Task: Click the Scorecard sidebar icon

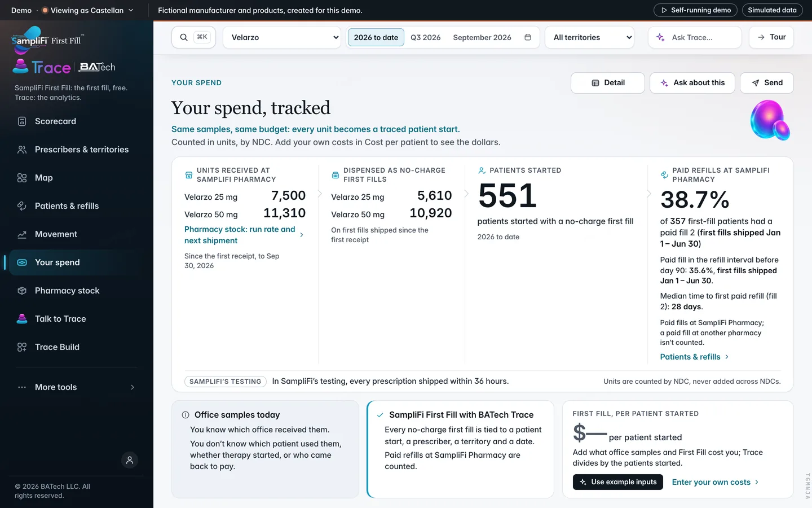Action: tap(22, 121)
